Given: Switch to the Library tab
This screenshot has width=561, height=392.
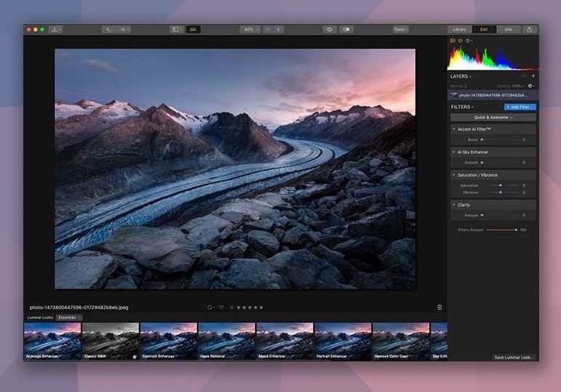Looking at the screenshot, I should click(x=459, y=30).
